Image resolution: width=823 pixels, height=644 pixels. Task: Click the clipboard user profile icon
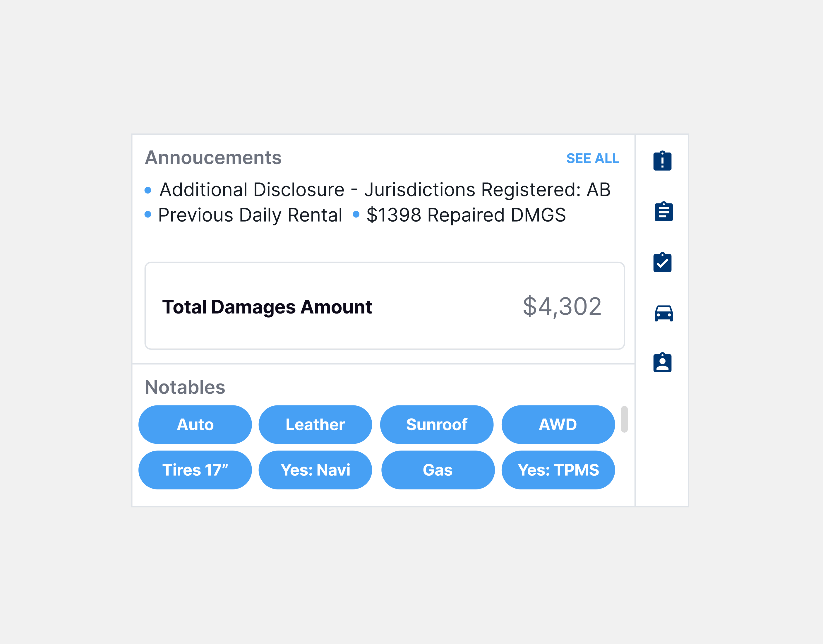(662, 363)
